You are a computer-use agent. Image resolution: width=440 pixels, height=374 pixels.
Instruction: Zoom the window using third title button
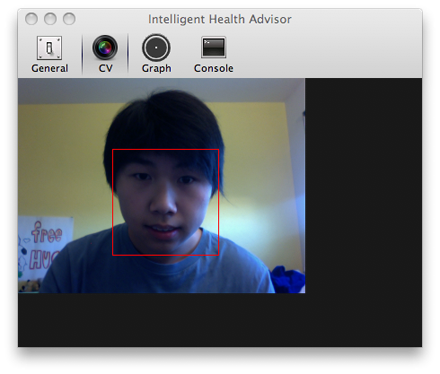tap(69, 19)
